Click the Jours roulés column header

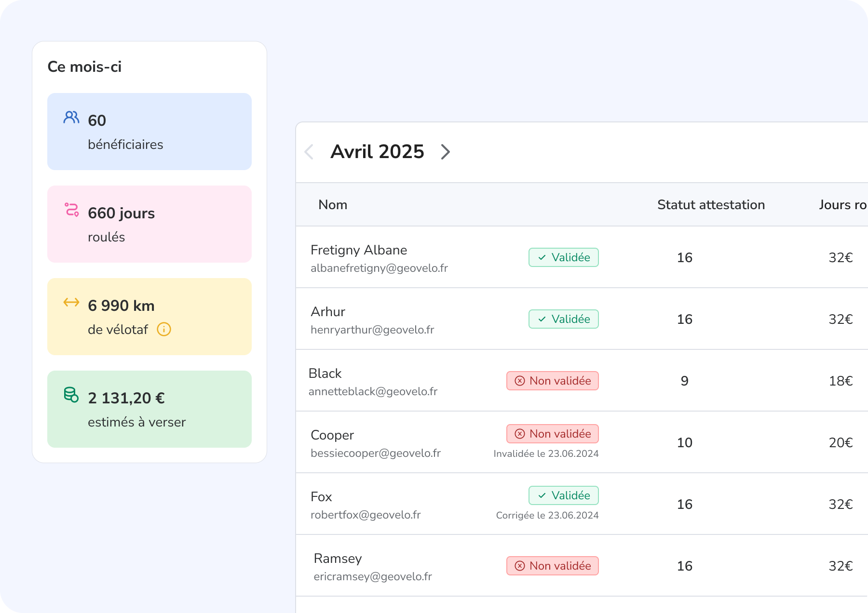point(843,205)
